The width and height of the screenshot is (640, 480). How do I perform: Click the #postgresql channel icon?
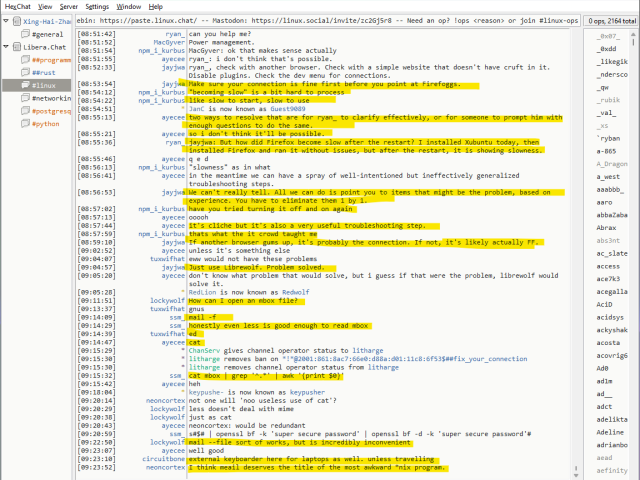pyautogui.click(x=24, y=111)
